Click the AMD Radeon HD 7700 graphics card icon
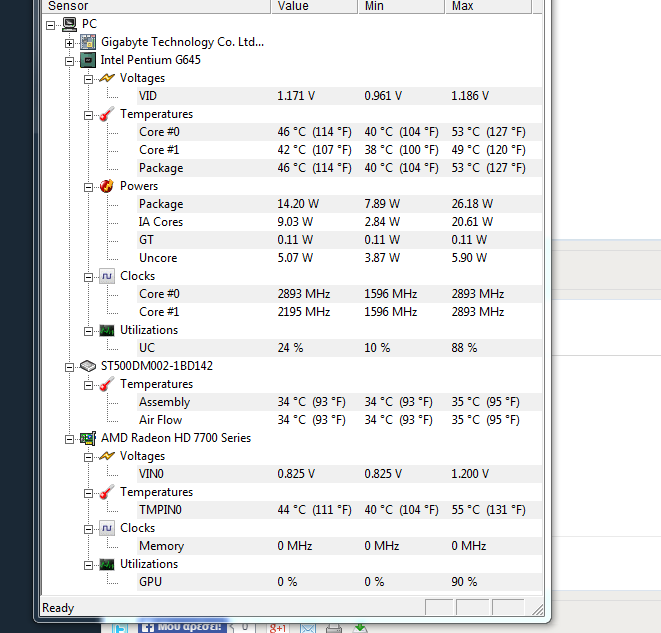The width and height of the screenshot is (661, 633). pyautogui.click(x=88, y=438)
